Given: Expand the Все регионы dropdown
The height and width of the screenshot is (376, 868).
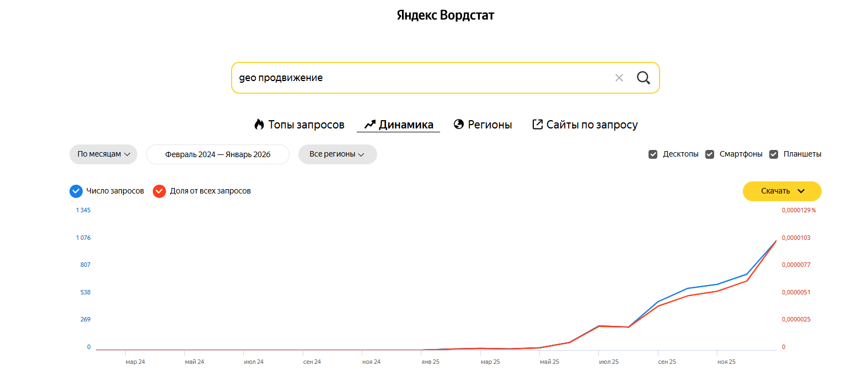Looking at the screenshot, I should [337, 154].
